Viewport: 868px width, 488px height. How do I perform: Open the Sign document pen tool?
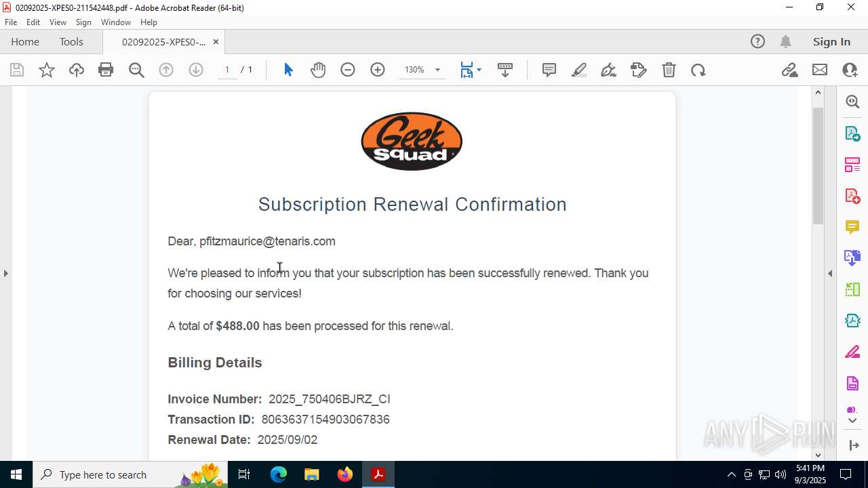click(609, 70)
